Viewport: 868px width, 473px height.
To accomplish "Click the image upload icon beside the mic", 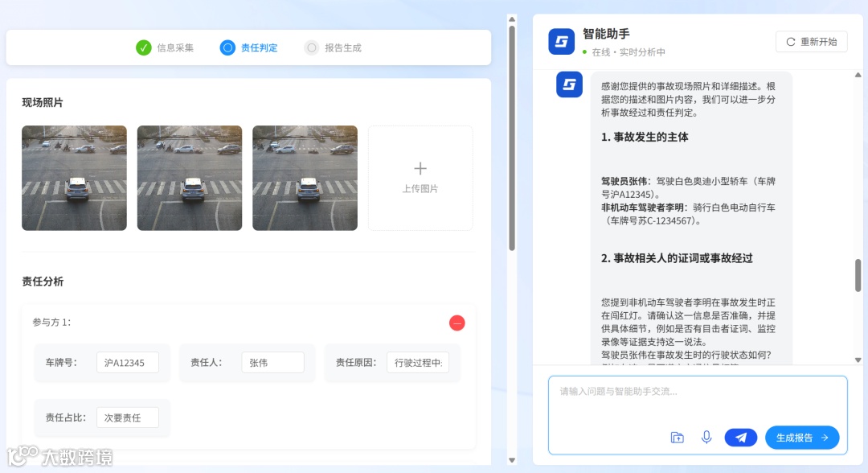I will 678,437.
